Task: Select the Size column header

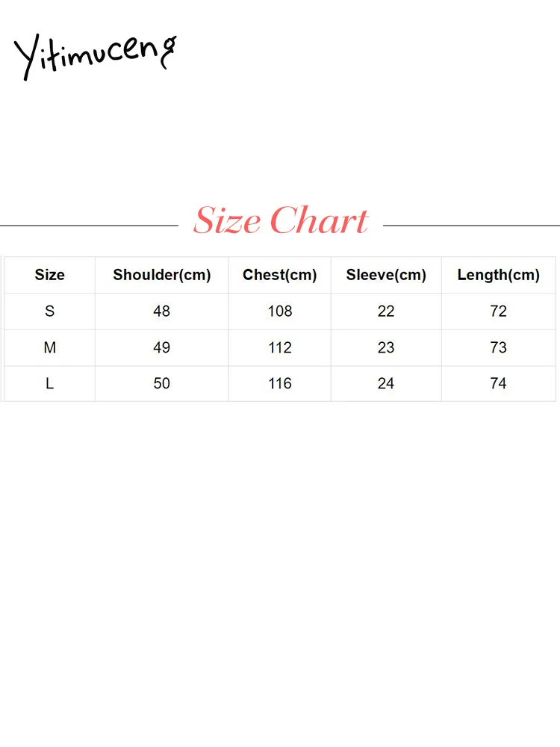Action: coord(50,275)
